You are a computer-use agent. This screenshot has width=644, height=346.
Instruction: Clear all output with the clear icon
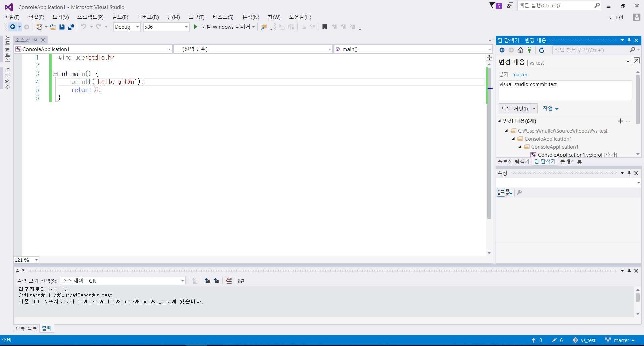click(x=229, y=281)
